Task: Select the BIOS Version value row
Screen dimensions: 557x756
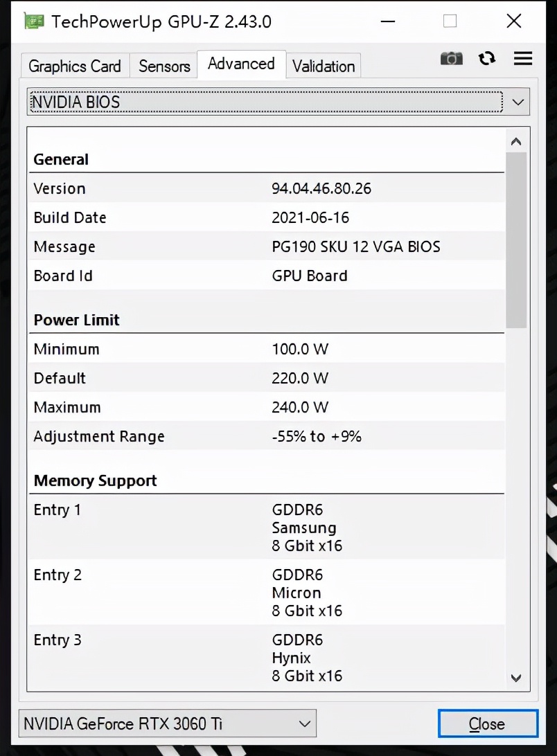Action: [x=267, y=188]
